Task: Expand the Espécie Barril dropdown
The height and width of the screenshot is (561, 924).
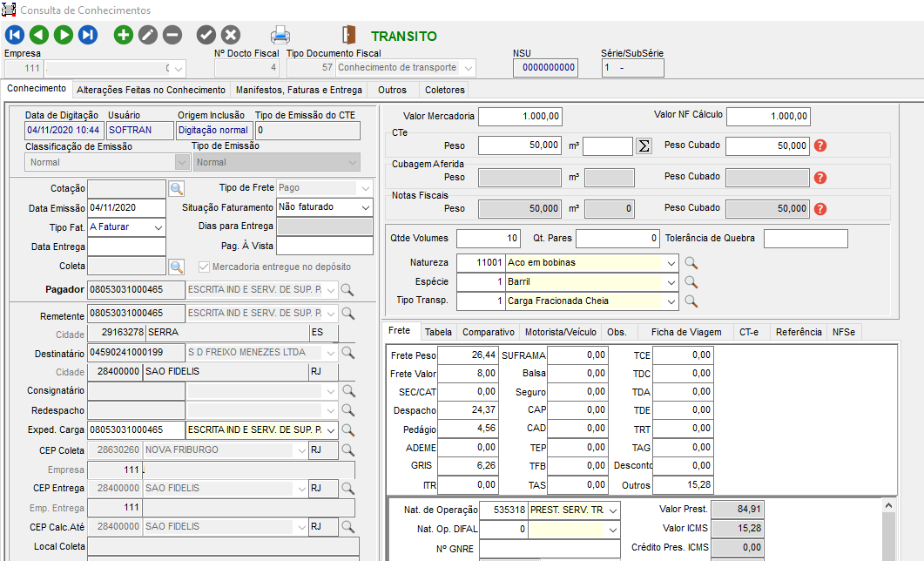Action: click(670, 282)
